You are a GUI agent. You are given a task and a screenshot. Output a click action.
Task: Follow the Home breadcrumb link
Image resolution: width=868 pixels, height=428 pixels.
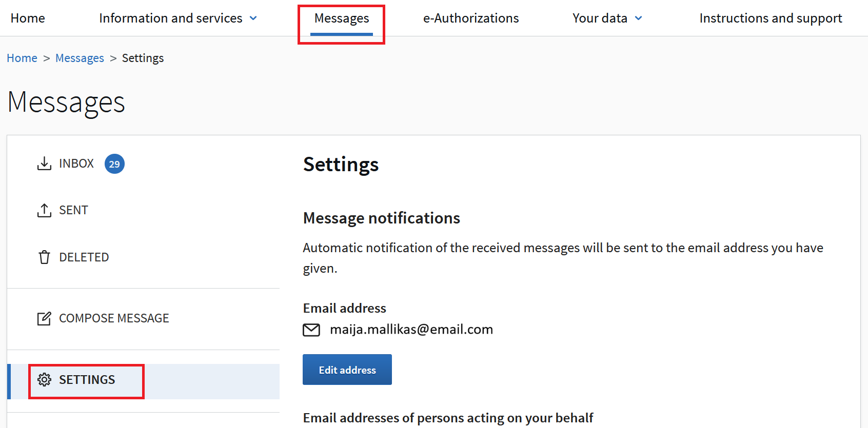22,58
